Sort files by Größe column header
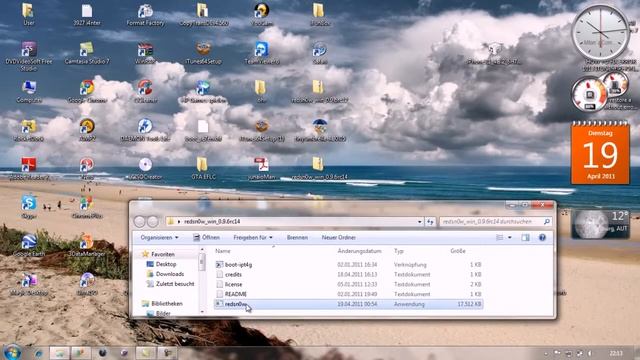Image resolution: width=640 pixels, height=360 pixels. click(x=458, y=251)
